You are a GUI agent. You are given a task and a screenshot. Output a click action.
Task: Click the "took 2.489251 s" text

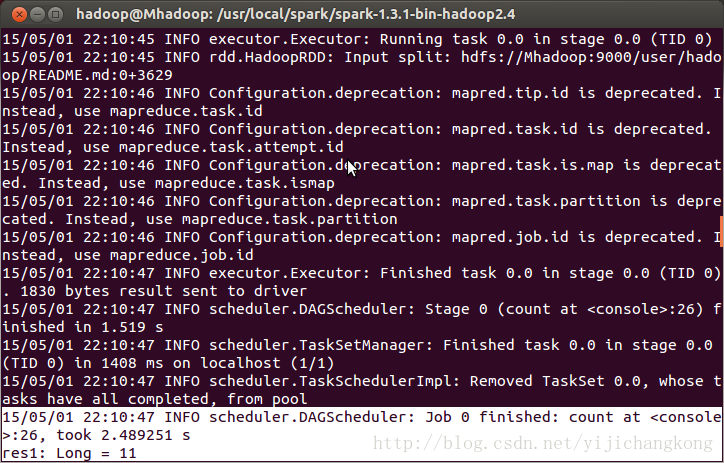coord(123,435)
